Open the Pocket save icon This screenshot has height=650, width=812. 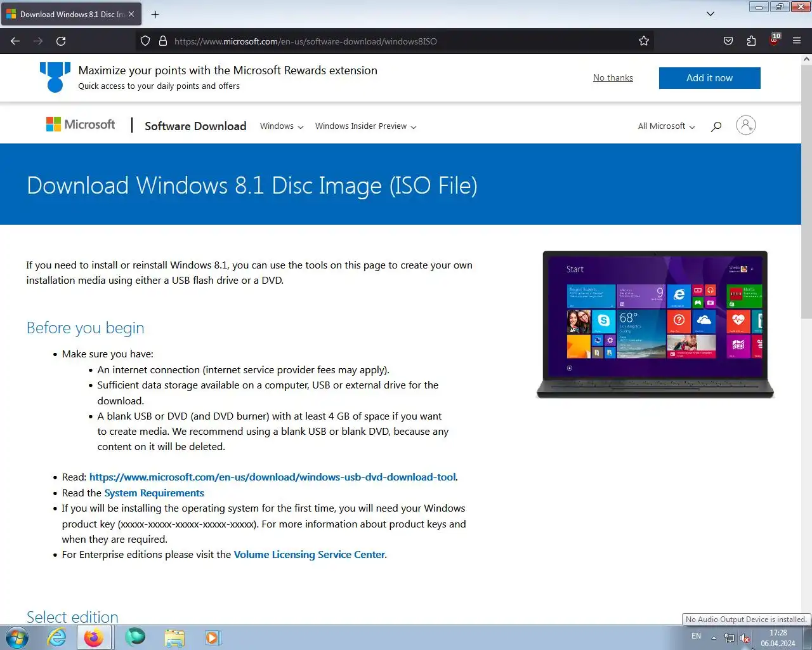tap(728, 41)
